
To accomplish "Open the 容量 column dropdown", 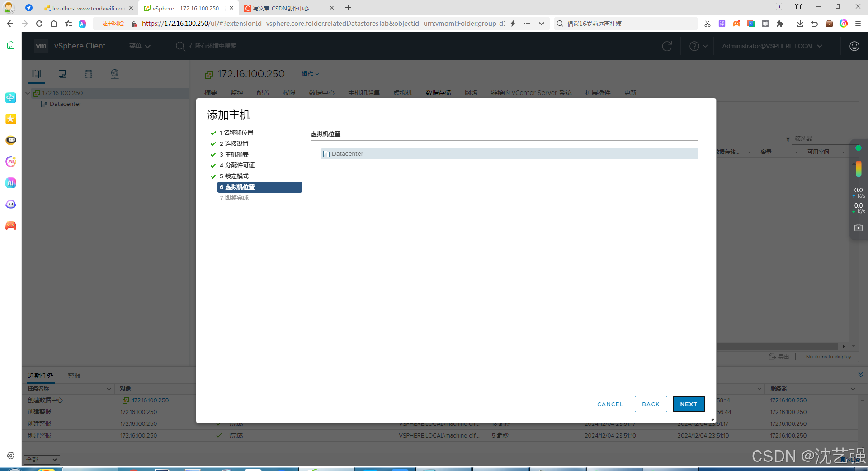I will 796,152.
